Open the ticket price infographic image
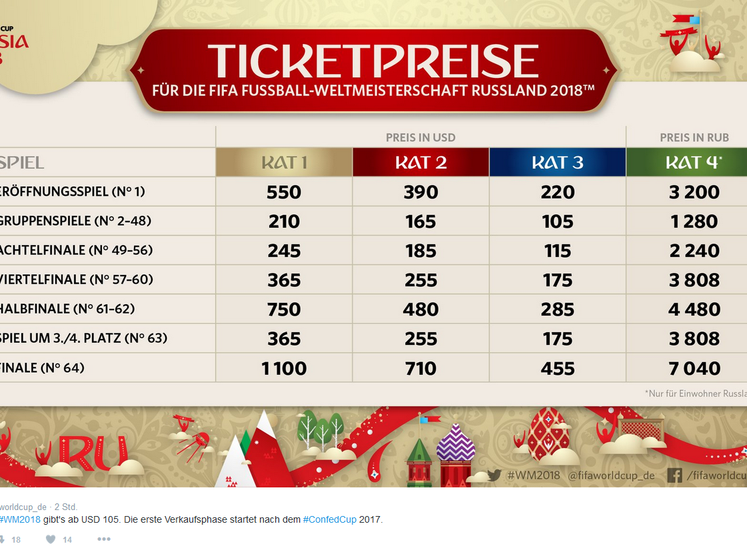747x560 pixels. (x=373, y=246)
